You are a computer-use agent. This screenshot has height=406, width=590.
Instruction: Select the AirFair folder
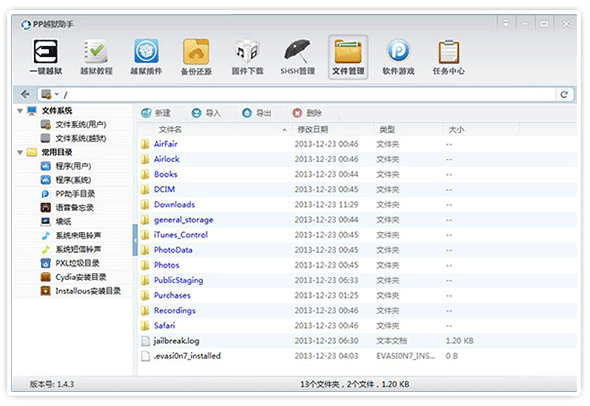[165, 144]
